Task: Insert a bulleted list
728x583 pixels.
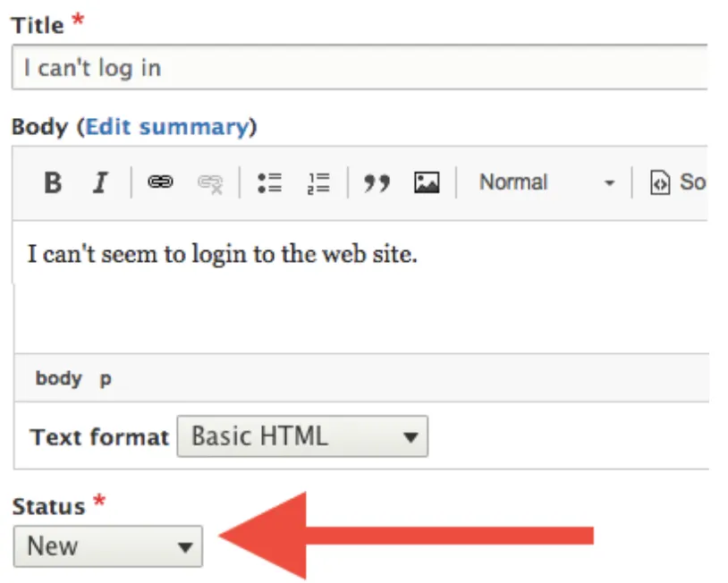Action: pyautogui.click(x=270, y=182)
